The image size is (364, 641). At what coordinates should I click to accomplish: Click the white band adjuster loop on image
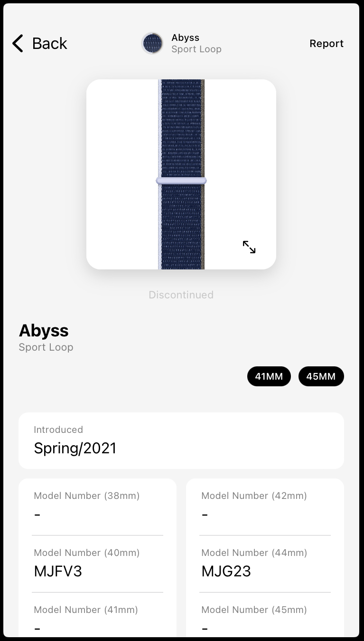[x=181, y=181]
